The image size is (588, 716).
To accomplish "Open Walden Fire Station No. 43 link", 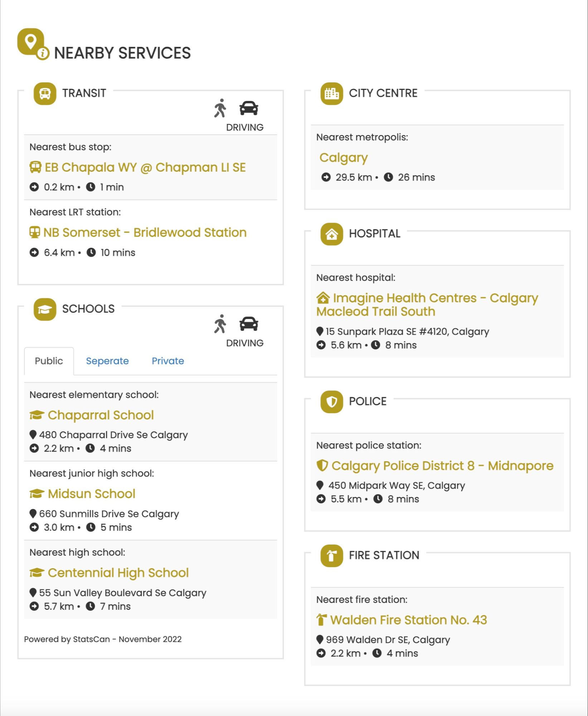I will (x=408, y=620).
